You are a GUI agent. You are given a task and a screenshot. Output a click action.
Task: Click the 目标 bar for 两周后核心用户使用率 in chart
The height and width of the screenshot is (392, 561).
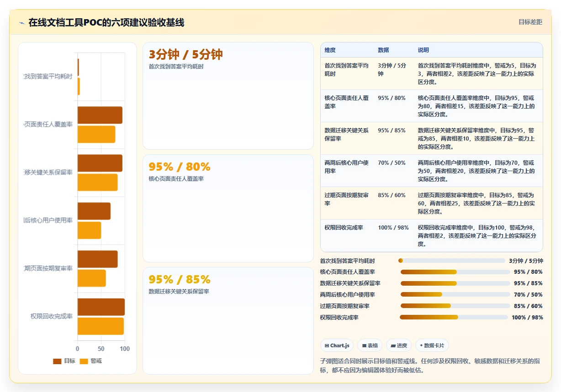pyautogui.click(x=94, y=211)
